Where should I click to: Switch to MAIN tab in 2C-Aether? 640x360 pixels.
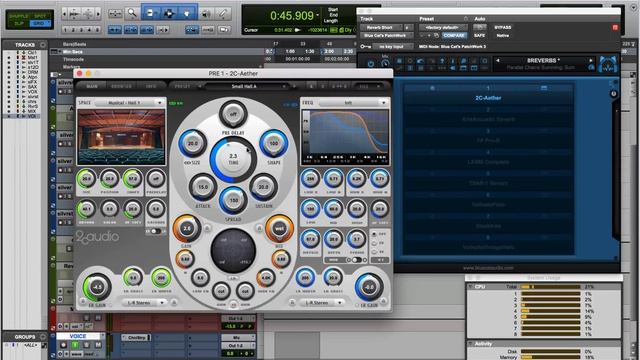pos(92,86)
